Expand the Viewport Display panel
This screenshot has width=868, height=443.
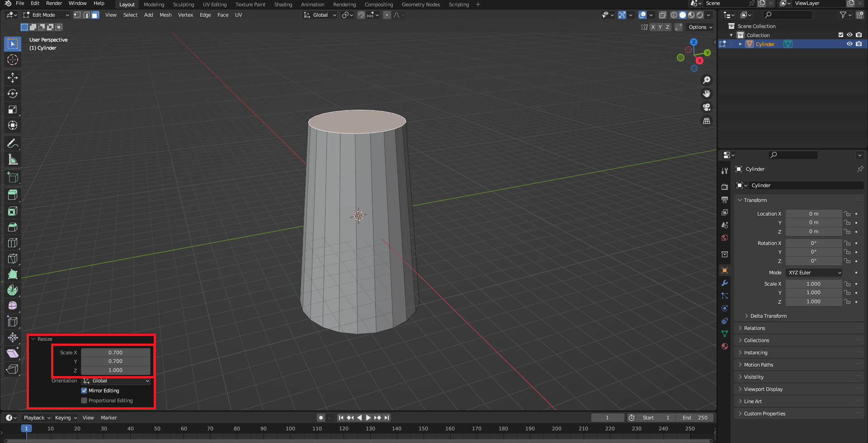tap(763, 389)
